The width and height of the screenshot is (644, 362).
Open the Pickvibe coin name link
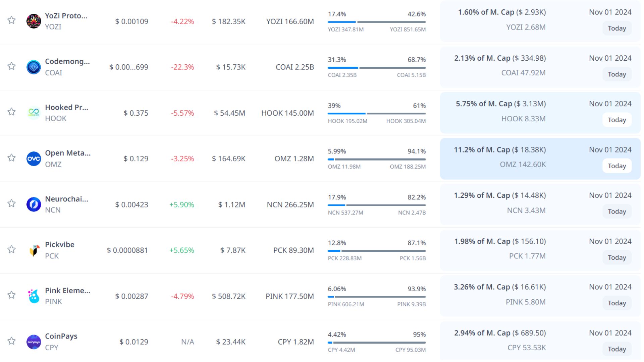click(60, 244)
